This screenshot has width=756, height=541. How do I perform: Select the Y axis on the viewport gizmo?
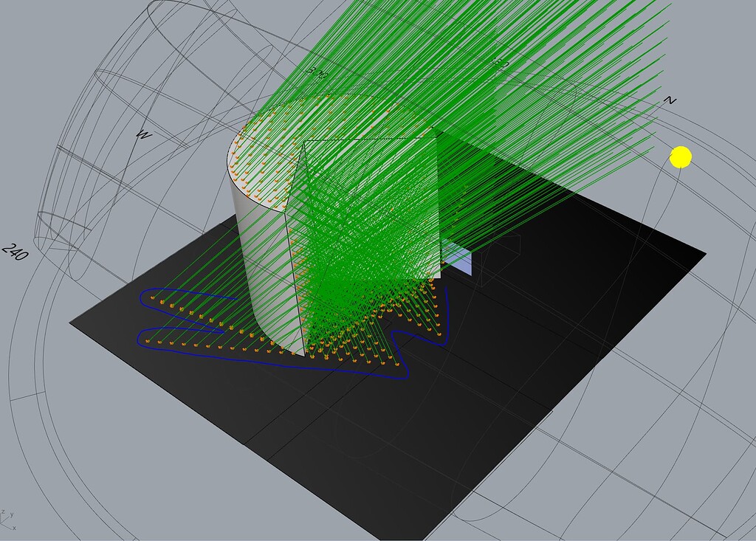pos(12,514)
